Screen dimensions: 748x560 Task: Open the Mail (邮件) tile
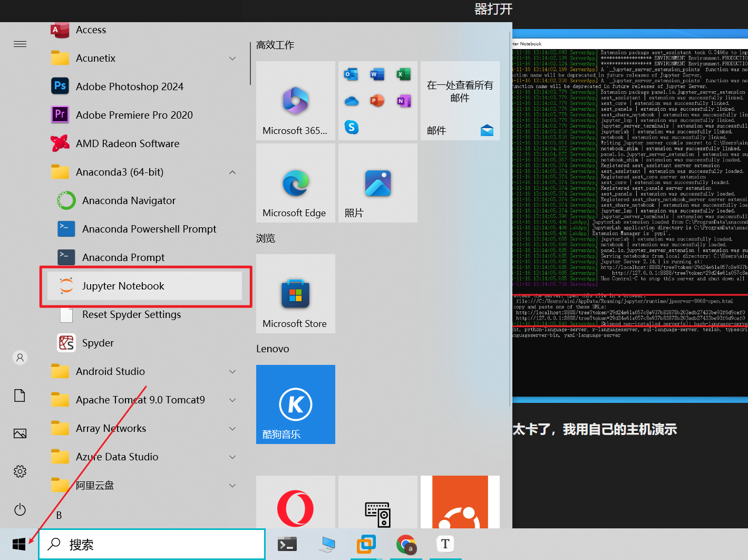coord(460,101)
